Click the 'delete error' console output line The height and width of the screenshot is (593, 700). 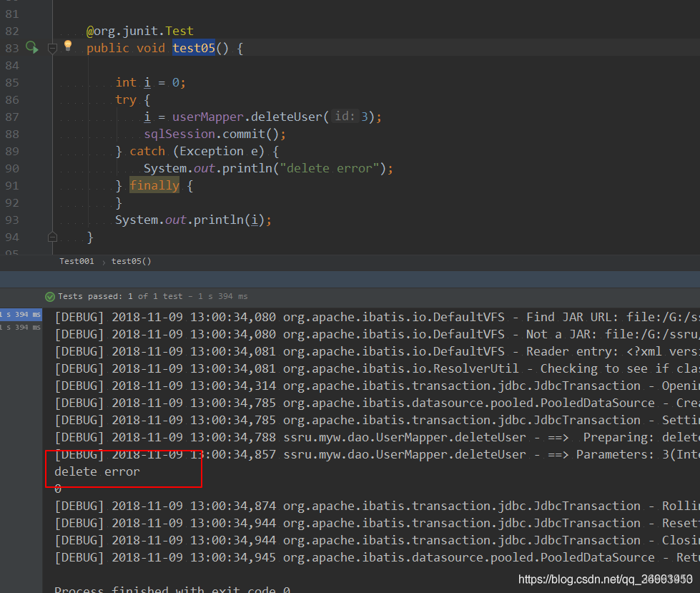pyautogui.click(x=97, y=471)
